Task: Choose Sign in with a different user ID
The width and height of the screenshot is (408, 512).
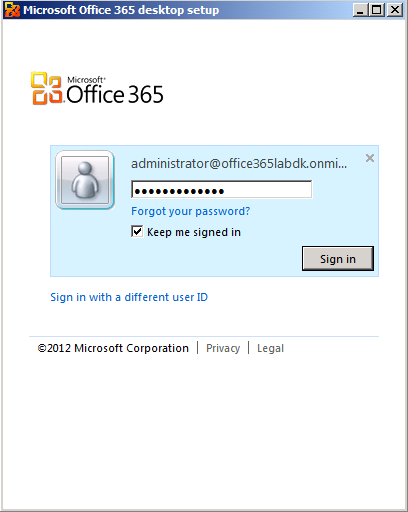Action: (x=129, y=297)
